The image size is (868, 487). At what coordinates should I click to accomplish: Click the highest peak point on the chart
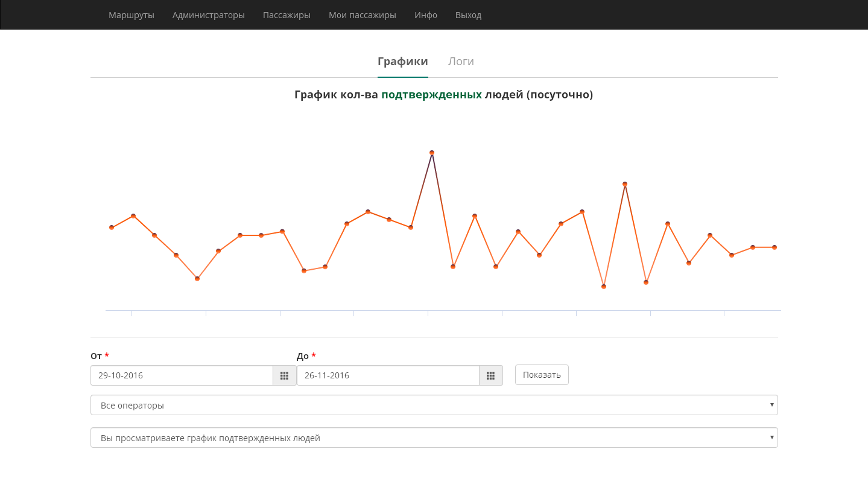(432, 153)
